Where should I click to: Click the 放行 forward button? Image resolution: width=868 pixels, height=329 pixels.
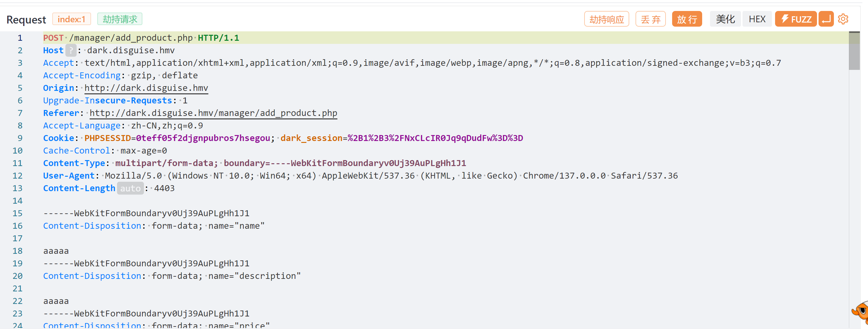tap(687, 19)
